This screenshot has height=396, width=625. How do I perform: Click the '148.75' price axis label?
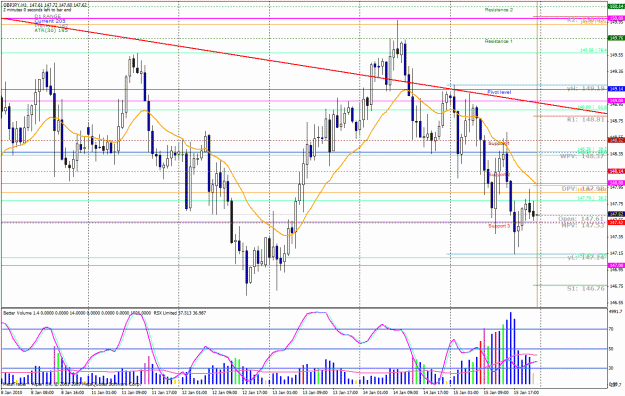(x=616, y=121)
